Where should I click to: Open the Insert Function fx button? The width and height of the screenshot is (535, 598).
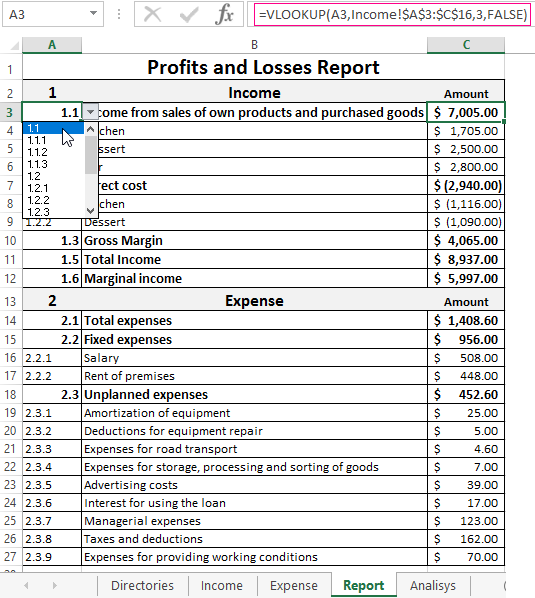click(x=225, y=14)
